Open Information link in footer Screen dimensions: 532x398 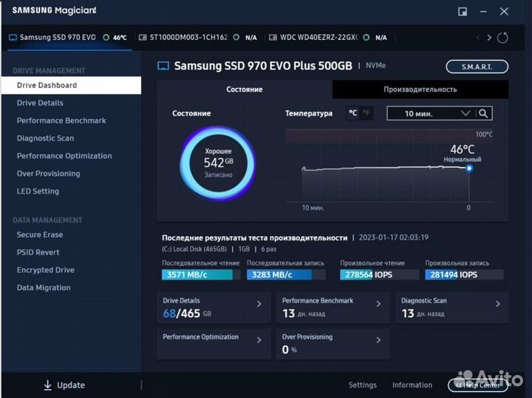coord(412,385)
